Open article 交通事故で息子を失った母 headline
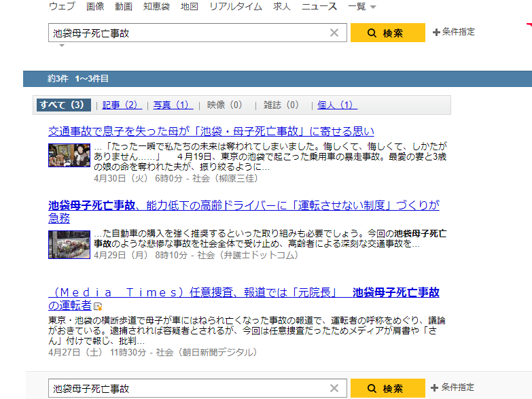532x399 pixels. (x=211, y=131)
